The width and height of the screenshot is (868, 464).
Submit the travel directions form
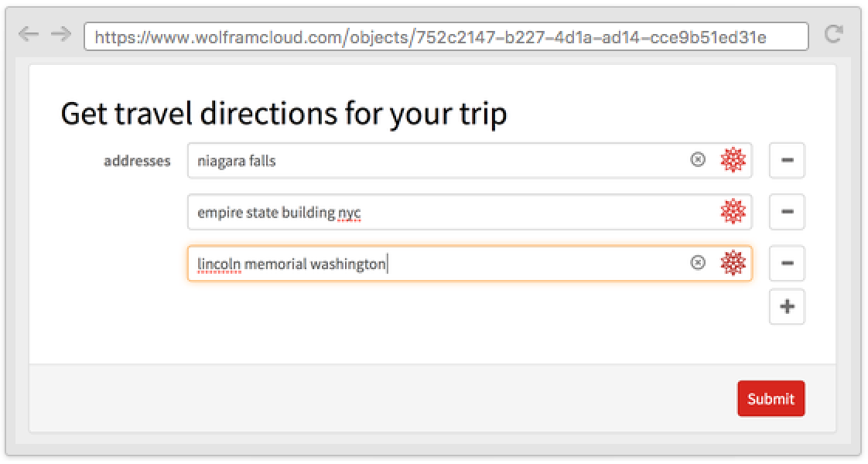pyautogui.click(x=771, y=399)
